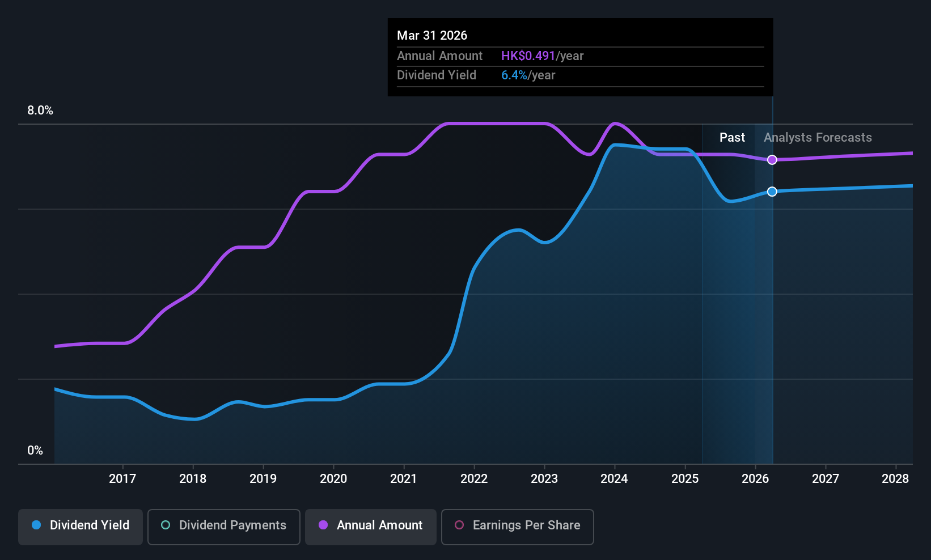Click the 2028 x-axis year label
The width and height of the screenshot is (931, 560).
(895, 478)
